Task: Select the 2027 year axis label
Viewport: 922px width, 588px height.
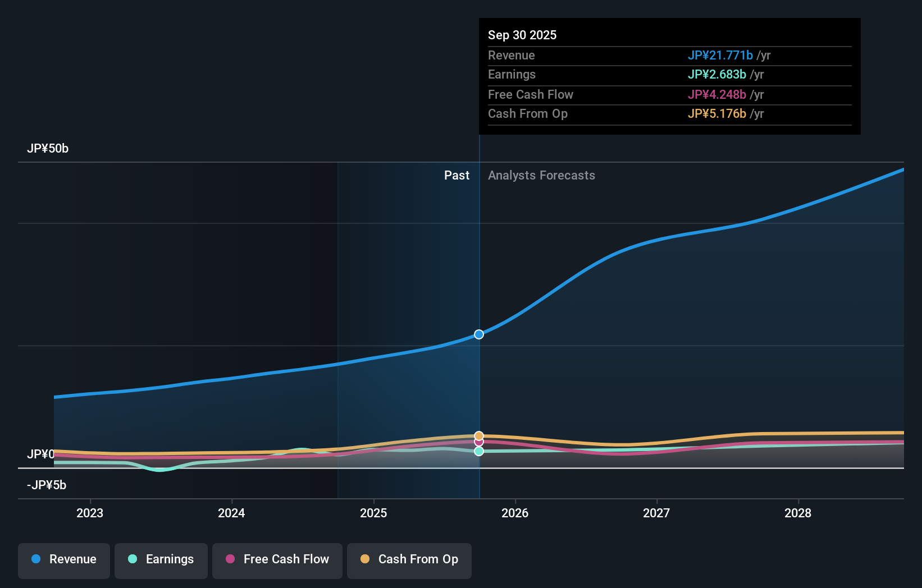Action: click(x=656, y=513)
